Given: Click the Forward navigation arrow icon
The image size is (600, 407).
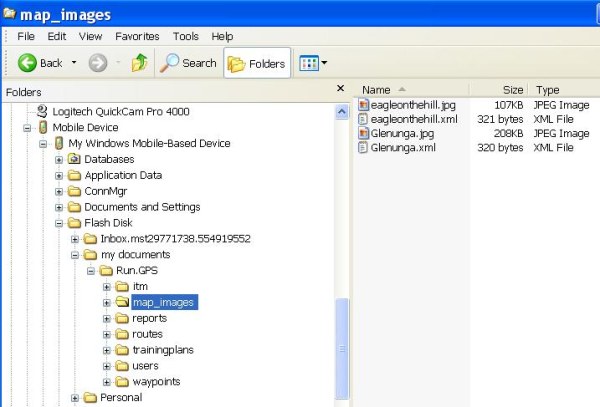Looking at the screenshot, I should 98,63.
